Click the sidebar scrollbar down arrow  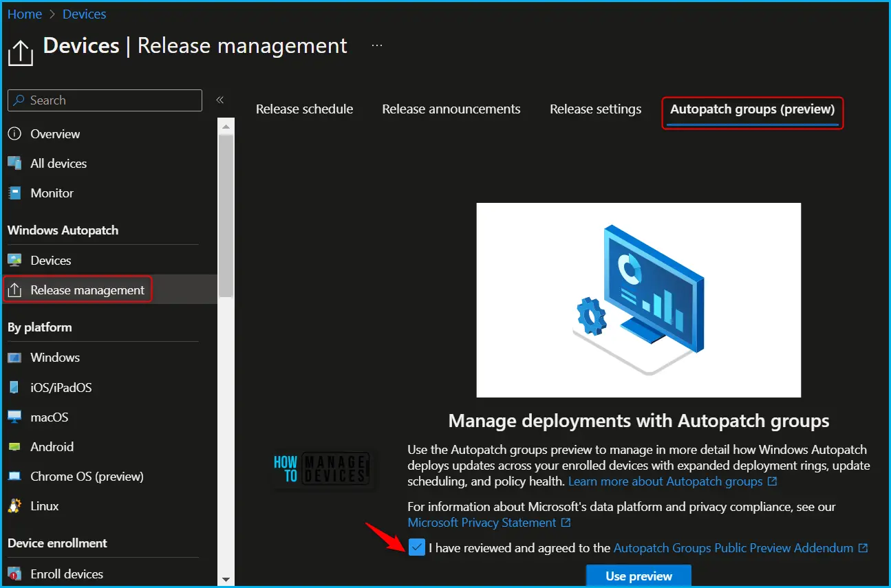point(226,580)
